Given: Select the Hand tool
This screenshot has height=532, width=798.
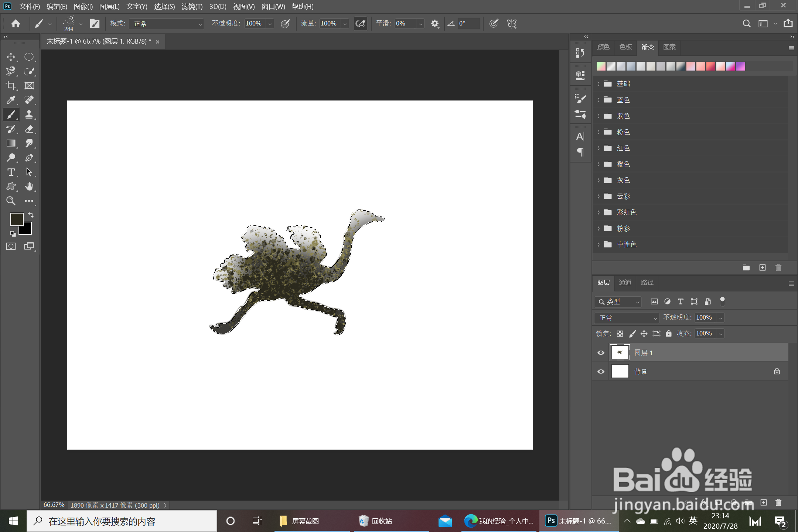Looking at the screenshot, I should [29, 187].
